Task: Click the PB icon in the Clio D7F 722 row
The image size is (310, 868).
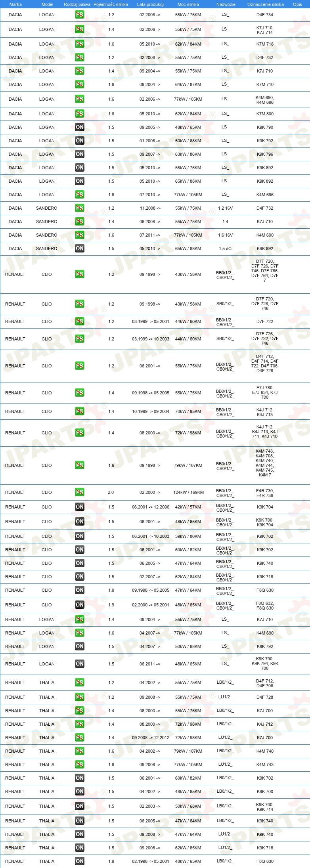Action: pos(79,321)
